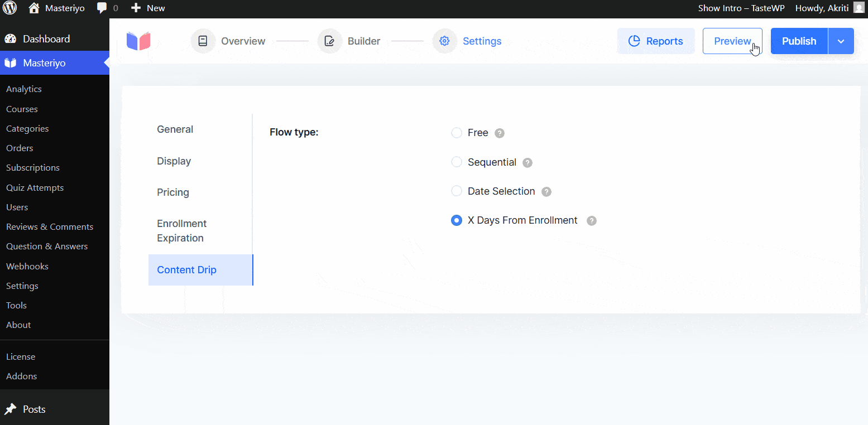The image size is (868, 425).
Task: Select the Content Drip tab
Action: [x=200, y=270]
